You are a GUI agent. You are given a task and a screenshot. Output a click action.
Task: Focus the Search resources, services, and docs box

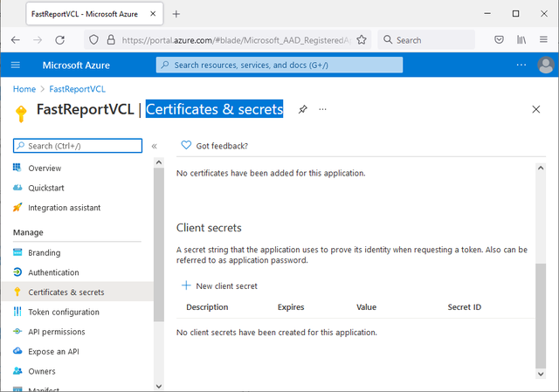coord(279,65)
